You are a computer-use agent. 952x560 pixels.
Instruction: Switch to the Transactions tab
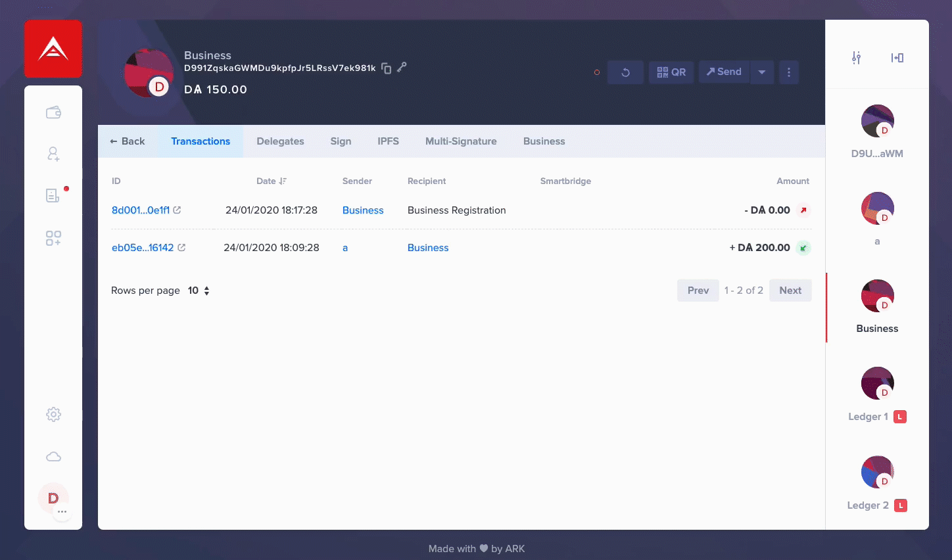(201, 141)
